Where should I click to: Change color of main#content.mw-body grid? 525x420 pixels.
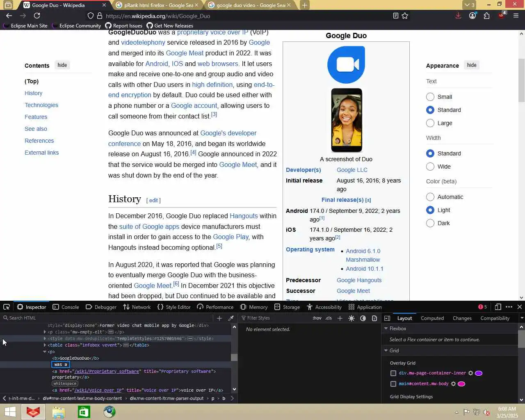coord(461,384)
